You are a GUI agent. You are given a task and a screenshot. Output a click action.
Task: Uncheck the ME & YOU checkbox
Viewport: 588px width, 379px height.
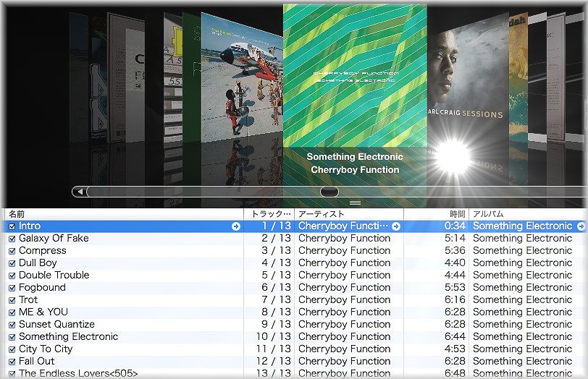click(12, 312)
